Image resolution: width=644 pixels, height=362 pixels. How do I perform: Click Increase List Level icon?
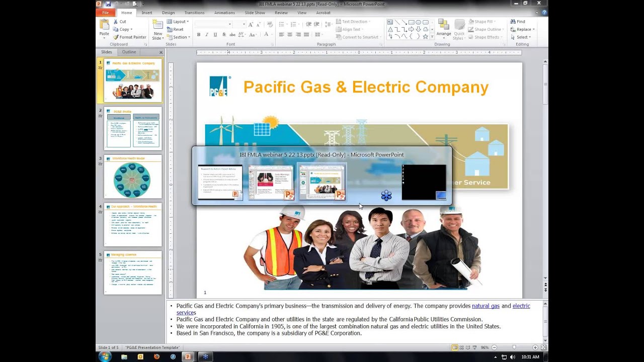pos(316,24)
